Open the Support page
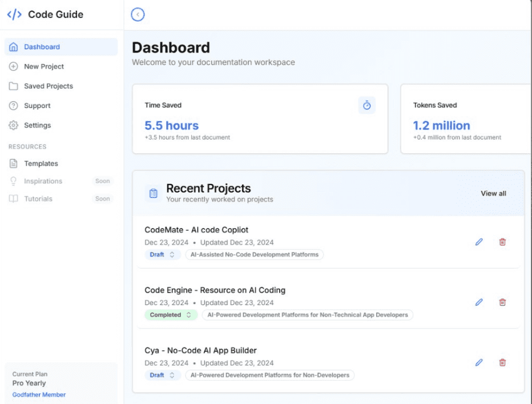 [x=61, y=106]
